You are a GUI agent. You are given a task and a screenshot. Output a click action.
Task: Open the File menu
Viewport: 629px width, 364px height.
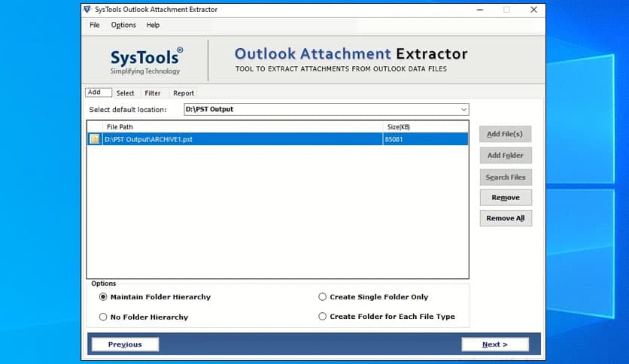click(x=94, y=25)
